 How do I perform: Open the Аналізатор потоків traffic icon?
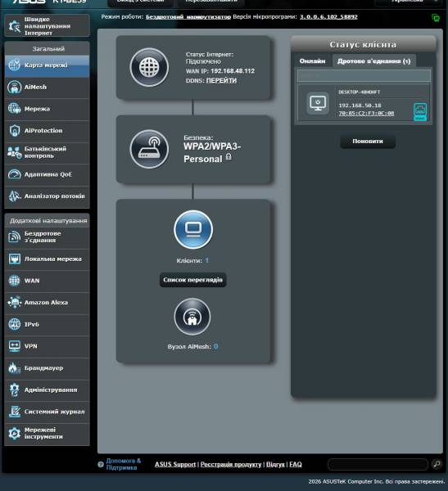[x=15, y=196]
